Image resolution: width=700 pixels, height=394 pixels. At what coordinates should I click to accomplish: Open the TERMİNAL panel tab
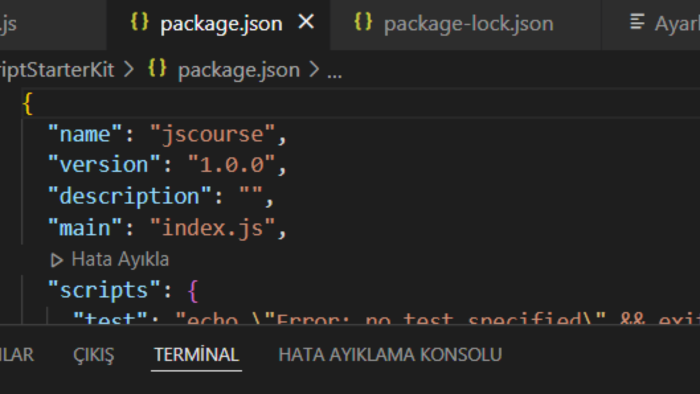(x=196, y=355)
